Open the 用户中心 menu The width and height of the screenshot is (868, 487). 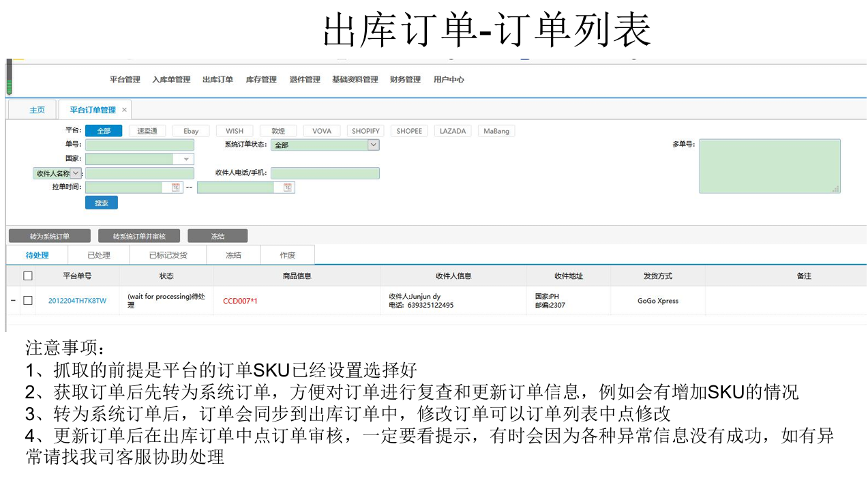(x=449, y=80)
